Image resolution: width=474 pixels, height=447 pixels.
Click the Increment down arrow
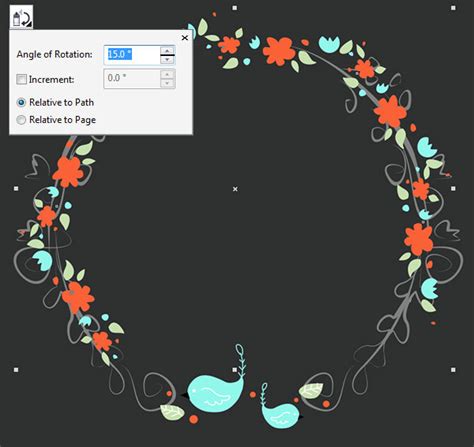click(x=167, y=83)
